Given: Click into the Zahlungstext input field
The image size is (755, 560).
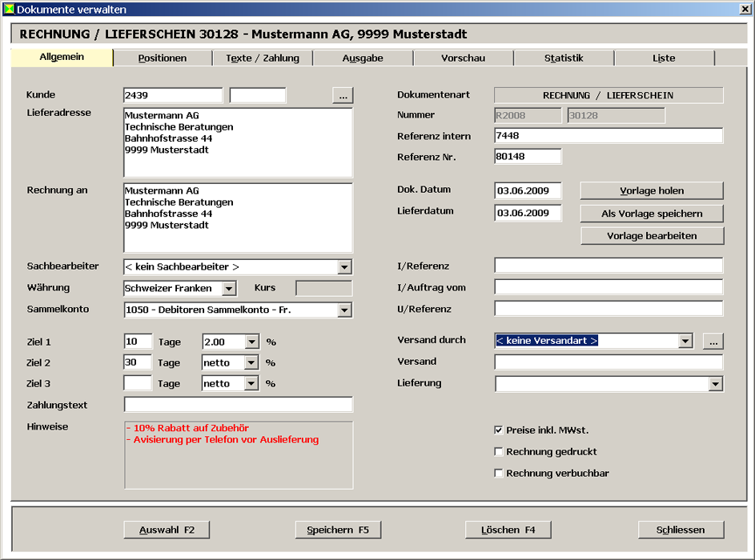Looking at the screenshot, I should [x=238, y=405].
